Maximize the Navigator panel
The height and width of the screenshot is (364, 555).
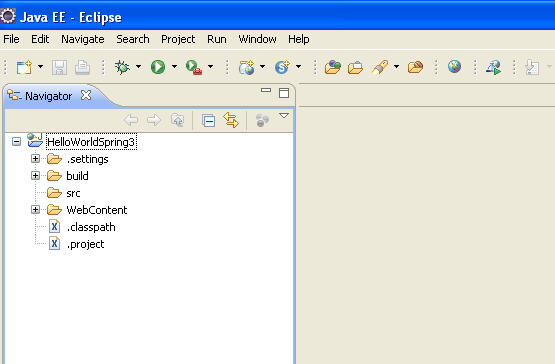click(x=284, y=93)
